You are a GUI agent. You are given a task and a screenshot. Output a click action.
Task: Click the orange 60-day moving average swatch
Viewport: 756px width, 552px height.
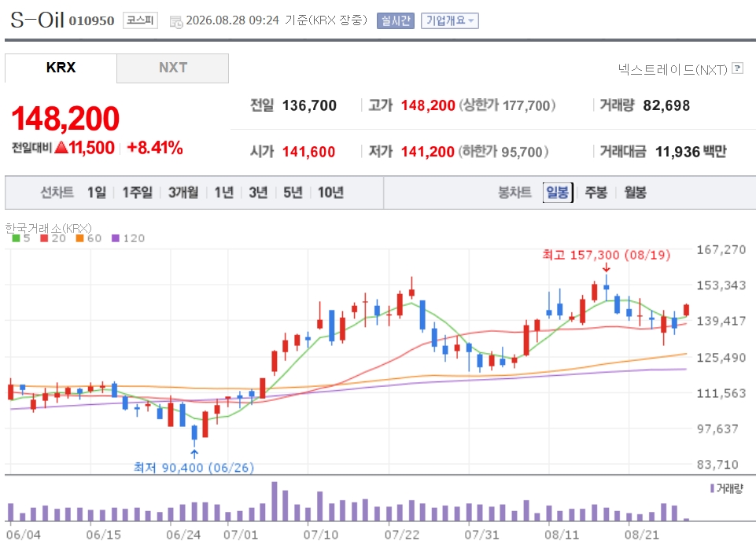click(79, 238)
